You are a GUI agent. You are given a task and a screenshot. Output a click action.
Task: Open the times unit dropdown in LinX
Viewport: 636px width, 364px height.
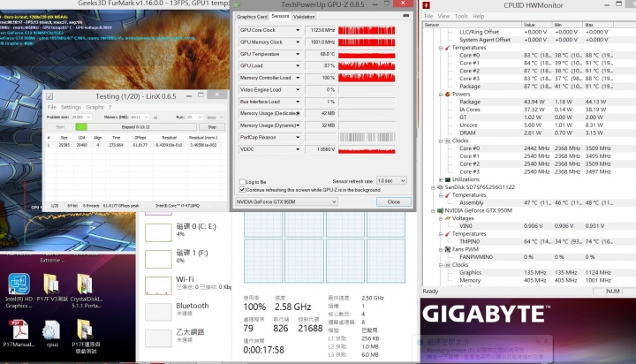tap(215, 117)
